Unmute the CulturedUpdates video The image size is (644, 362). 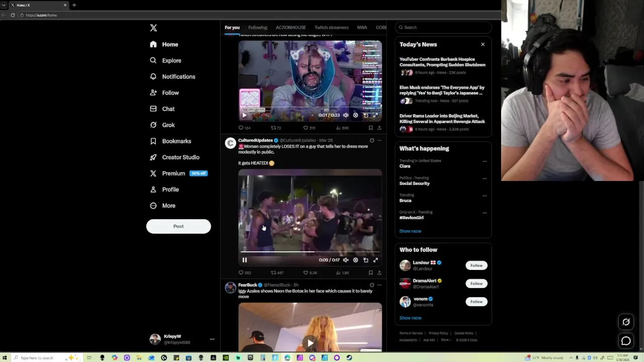pyautogui.click(x=346, y=260)
